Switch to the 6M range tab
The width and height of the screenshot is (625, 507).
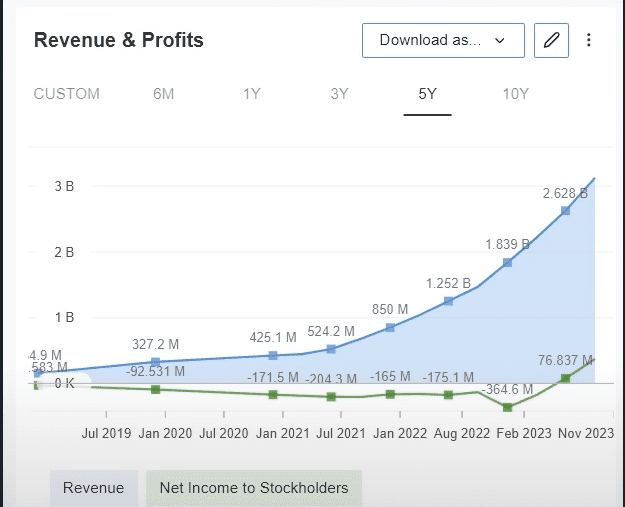pyautogui.click(x=164, y=94)
